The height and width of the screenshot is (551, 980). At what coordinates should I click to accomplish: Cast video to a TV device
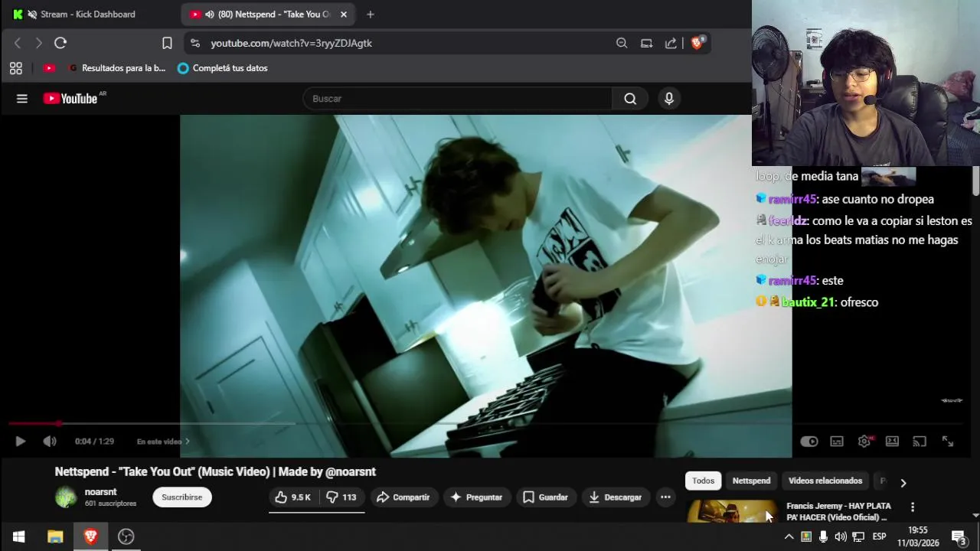click(x=920, y=442)
